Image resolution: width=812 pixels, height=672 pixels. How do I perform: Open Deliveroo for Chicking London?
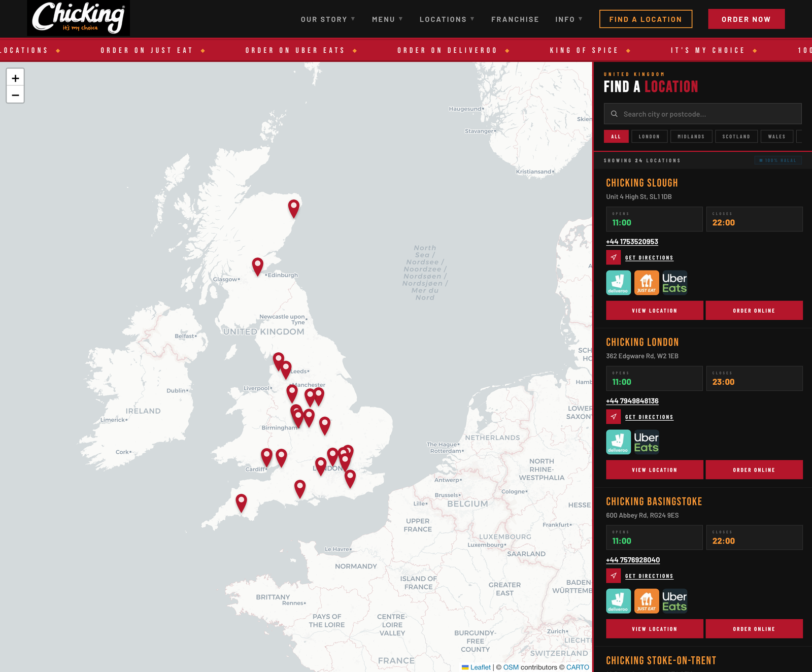619,442
